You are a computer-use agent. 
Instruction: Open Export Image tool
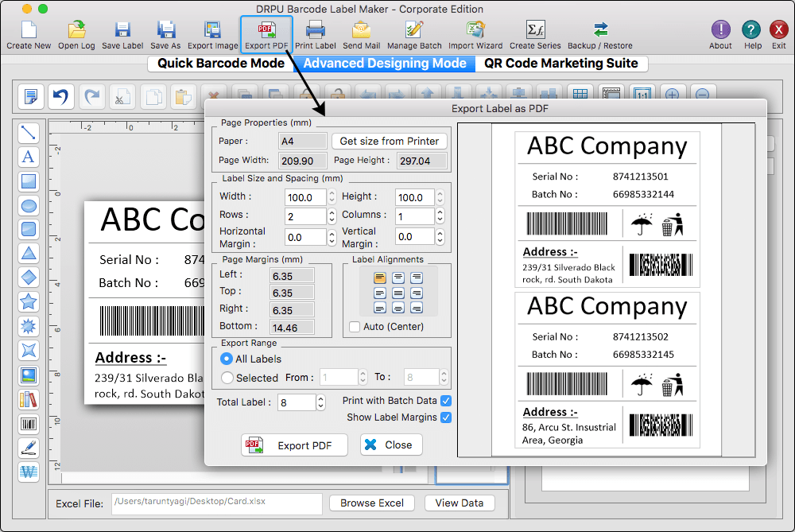pyautogui.click(x=212, y=35)
